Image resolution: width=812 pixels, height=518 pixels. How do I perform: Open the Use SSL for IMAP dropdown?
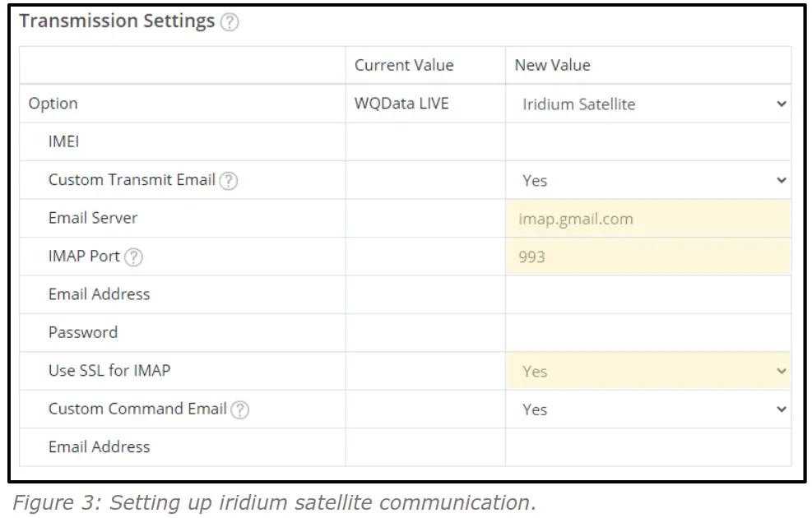(x=648, y=372)
